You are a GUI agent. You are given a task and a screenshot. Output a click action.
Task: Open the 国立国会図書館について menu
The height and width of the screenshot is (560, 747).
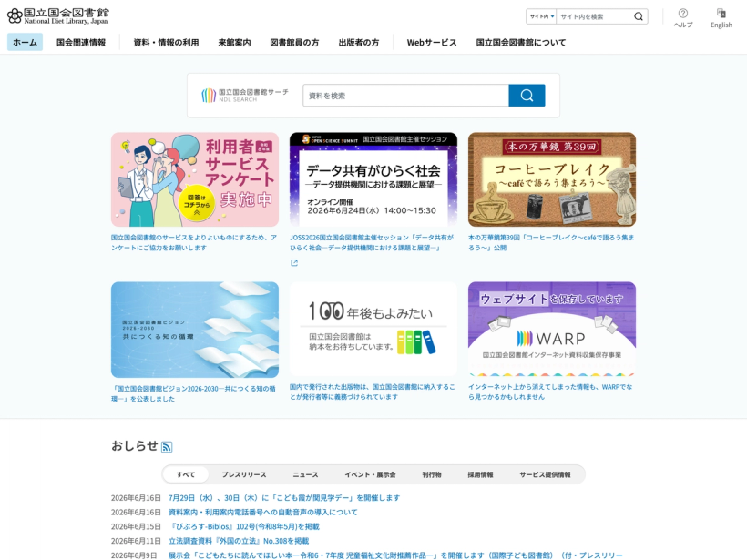(521, 43)
